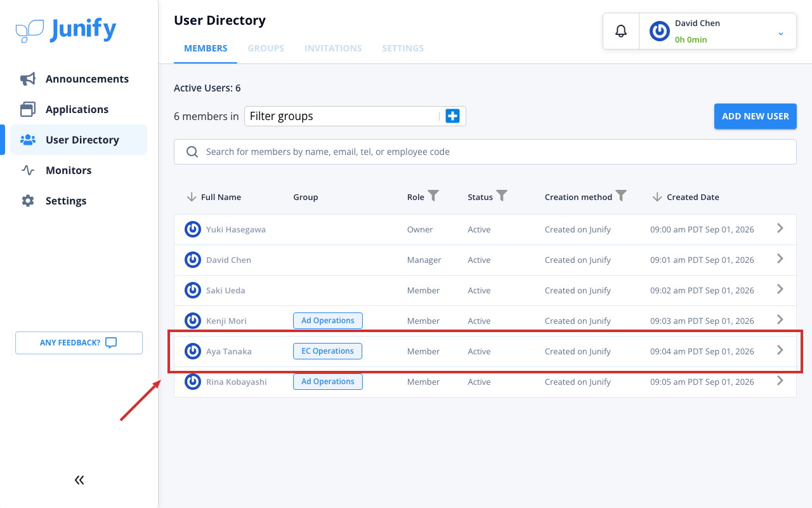The height and width of the screenshot is (508, 812).
Task: Click Rina Kobayashi's avatar icon
Action: point(193,382)
